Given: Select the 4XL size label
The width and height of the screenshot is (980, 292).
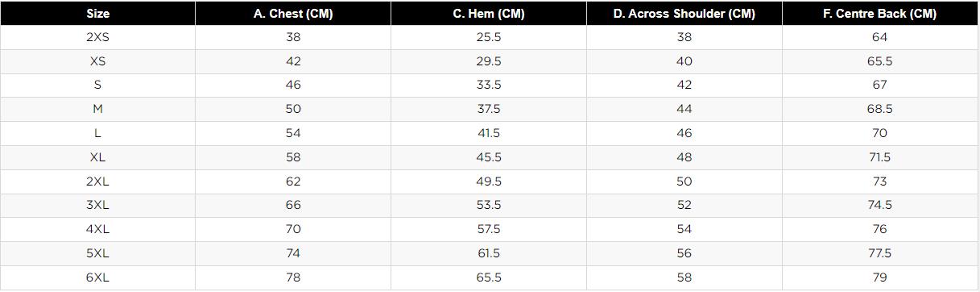Looking at the screenshot, I should (x=97, y=229).
